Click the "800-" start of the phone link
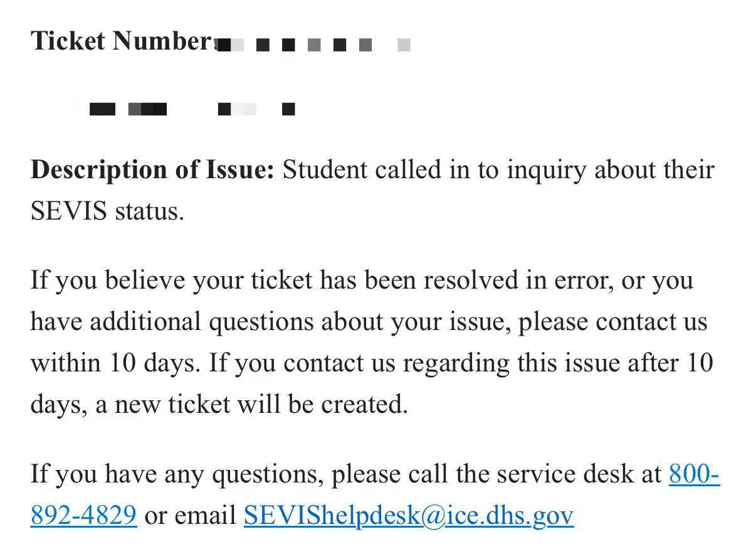This screenshot has width=756, height=549. [693, 474]
